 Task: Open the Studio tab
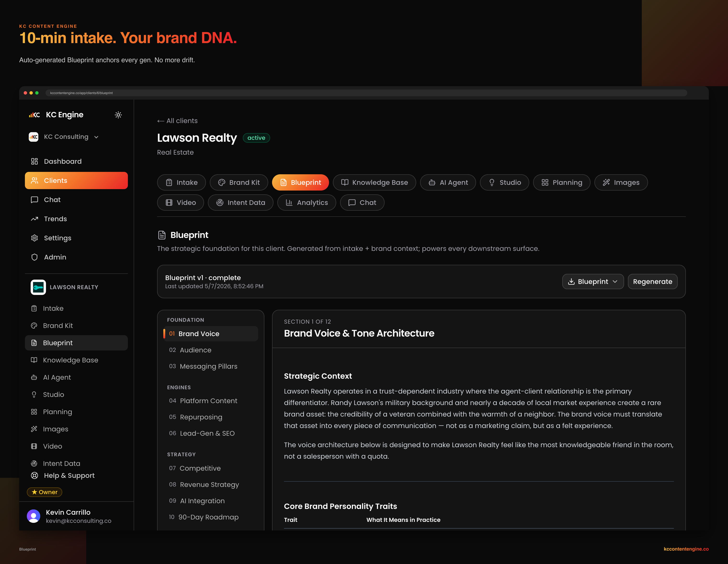(x=504, y=183)
